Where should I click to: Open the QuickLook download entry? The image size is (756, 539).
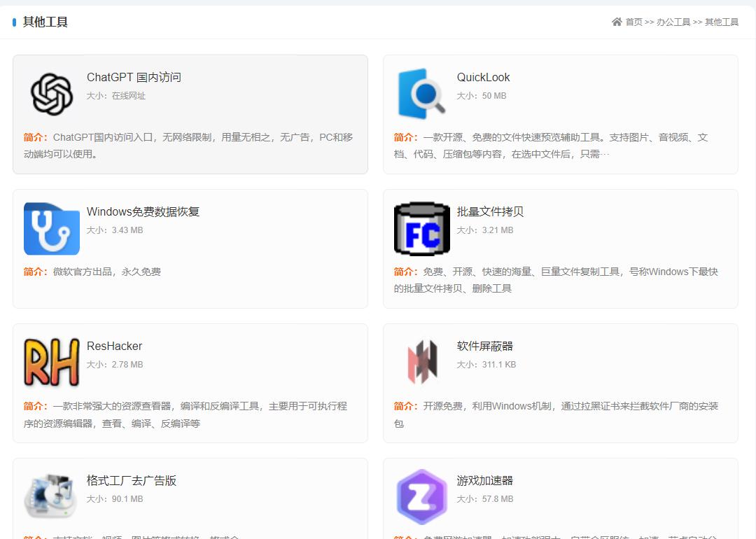tap(484, 77)
